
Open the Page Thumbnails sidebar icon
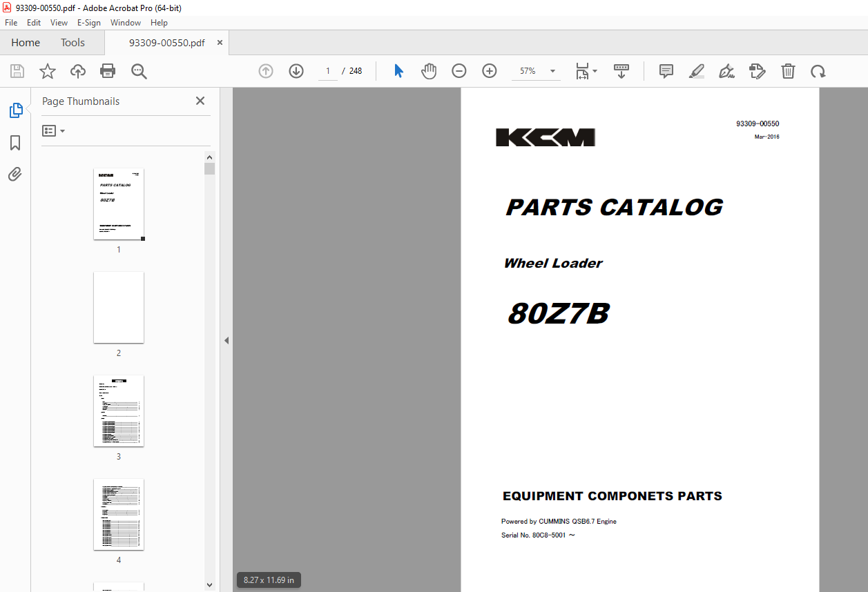pyautogui.click(x=15, y=110)
